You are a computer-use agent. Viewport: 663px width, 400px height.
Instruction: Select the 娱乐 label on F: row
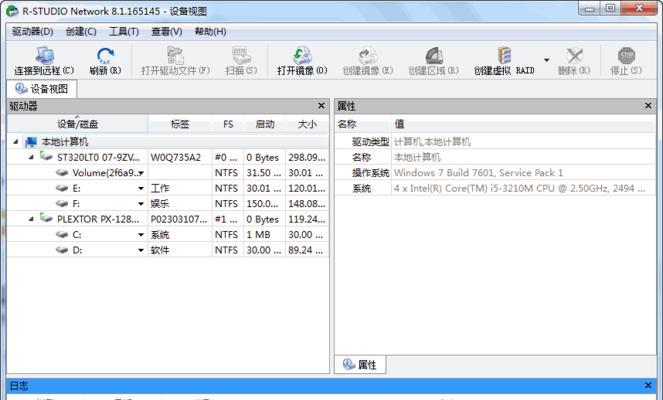tap(160, 204)
